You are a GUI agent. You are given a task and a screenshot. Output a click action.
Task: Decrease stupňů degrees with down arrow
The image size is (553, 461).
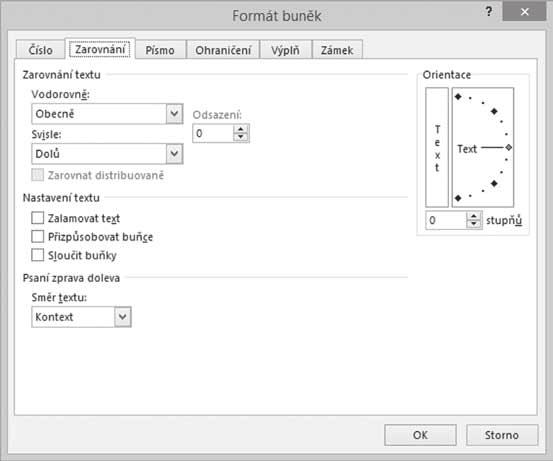click(474, 224)
